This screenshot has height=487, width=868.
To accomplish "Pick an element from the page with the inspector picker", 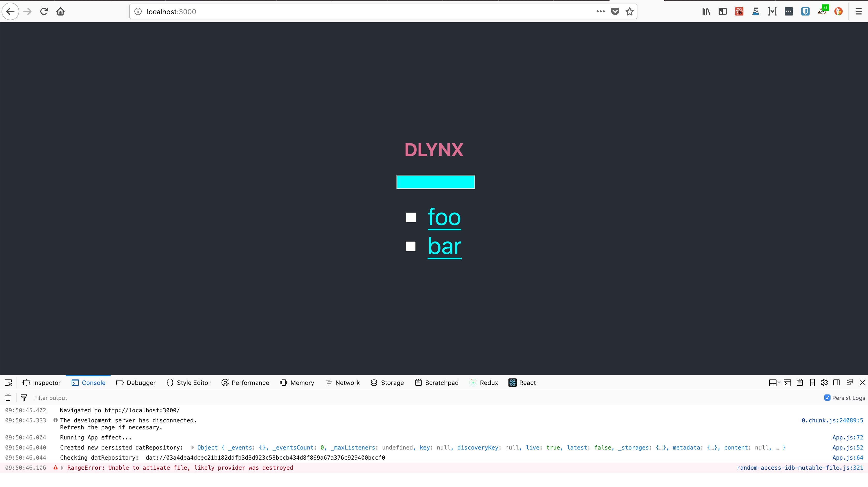I will (8, 383).
